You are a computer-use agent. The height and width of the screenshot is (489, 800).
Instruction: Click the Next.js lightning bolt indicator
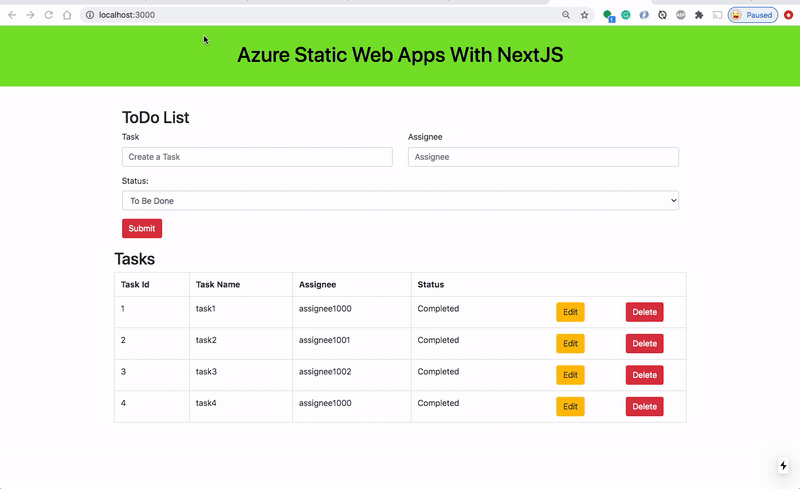(x=783, y=466)
